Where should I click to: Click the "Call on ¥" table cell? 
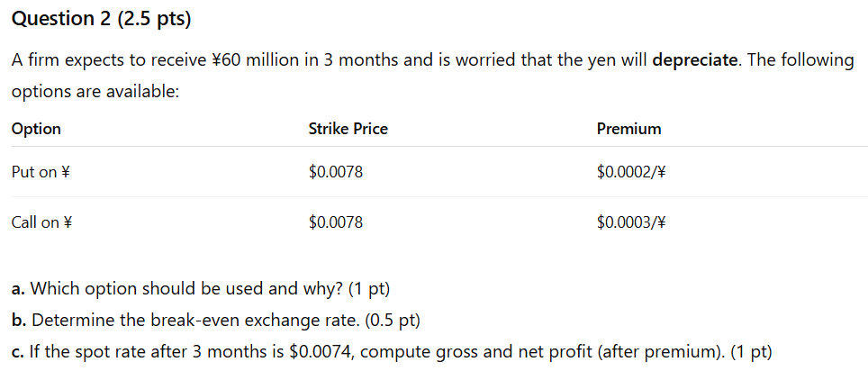pos(41,222)
